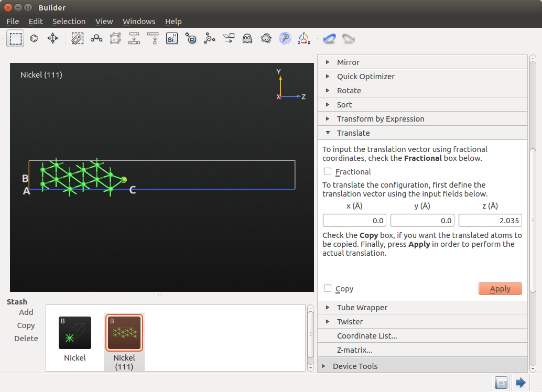Screen dimensions: 542x392
Task: Click Delete in the Stash panel
Action: pos(26,339)
